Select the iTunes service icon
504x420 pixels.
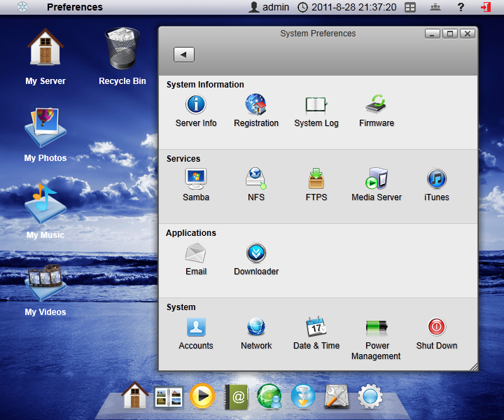tap(437, 180)
